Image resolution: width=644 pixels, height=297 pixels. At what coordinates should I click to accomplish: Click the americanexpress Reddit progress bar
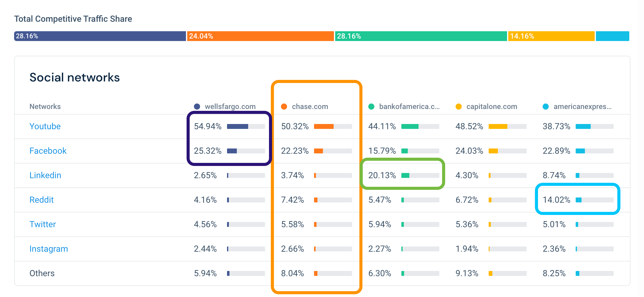click(x=595, y=200)
